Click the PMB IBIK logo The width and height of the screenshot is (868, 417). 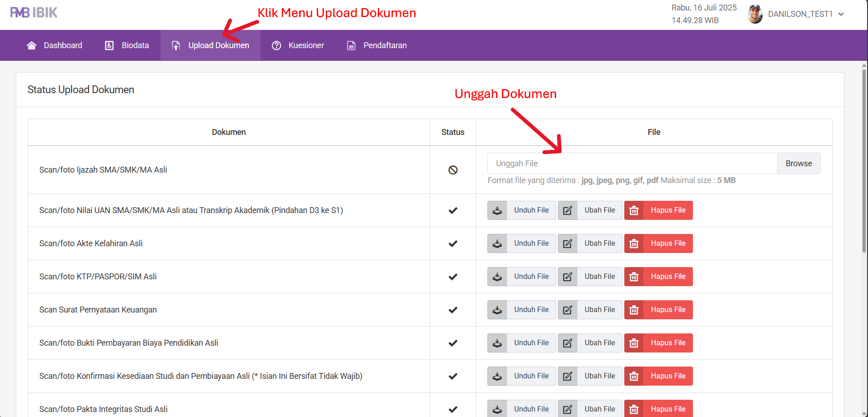pos(34,13)
